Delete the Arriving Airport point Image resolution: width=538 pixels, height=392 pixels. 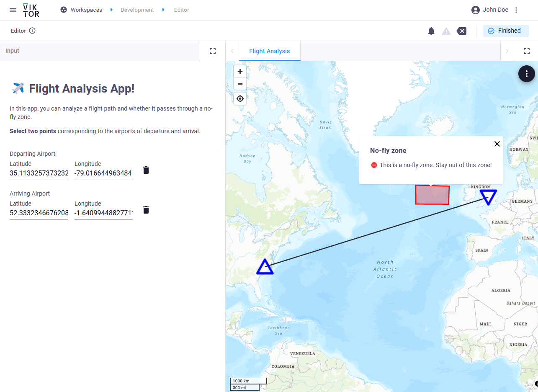[x=146, y=210]
